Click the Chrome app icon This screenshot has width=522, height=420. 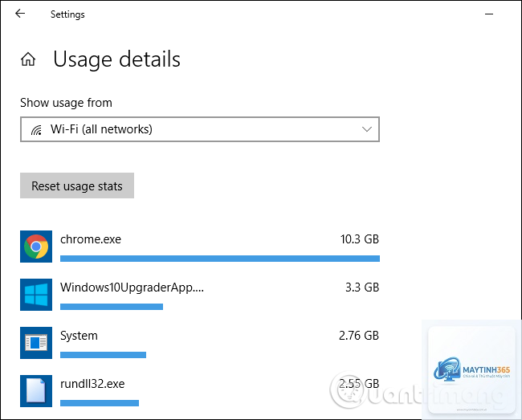click(x=36, y=247)
